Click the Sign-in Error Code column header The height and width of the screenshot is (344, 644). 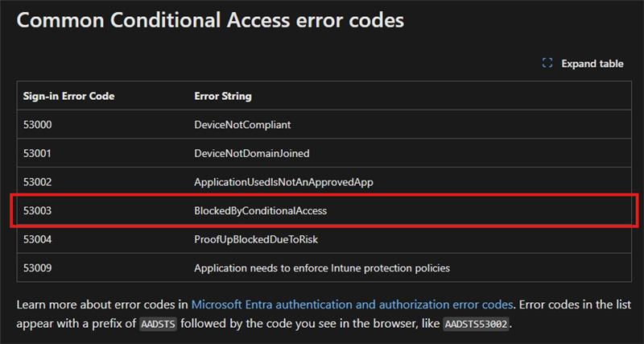coord(69,96)
